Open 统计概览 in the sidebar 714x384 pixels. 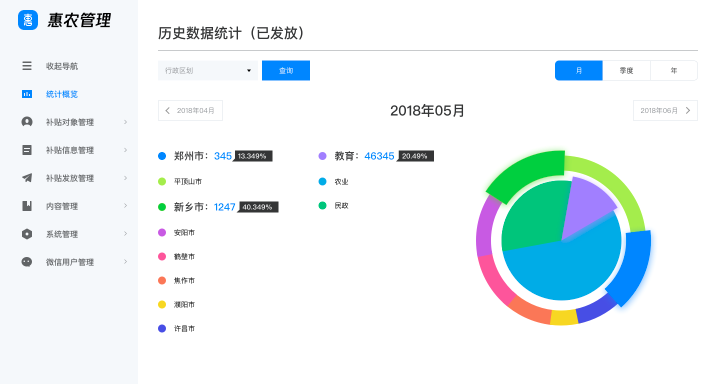pos(62,94)
